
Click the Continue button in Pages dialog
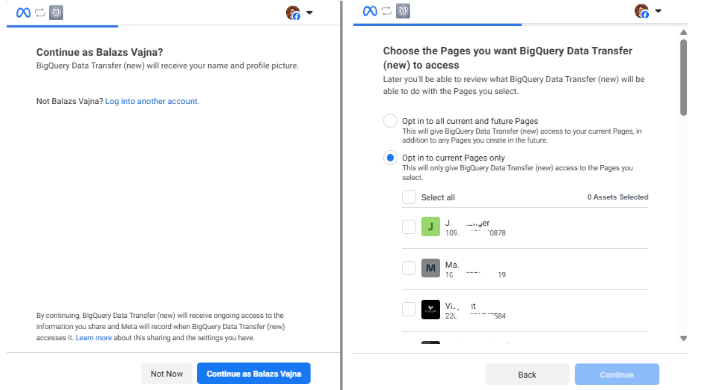(617, 374)
